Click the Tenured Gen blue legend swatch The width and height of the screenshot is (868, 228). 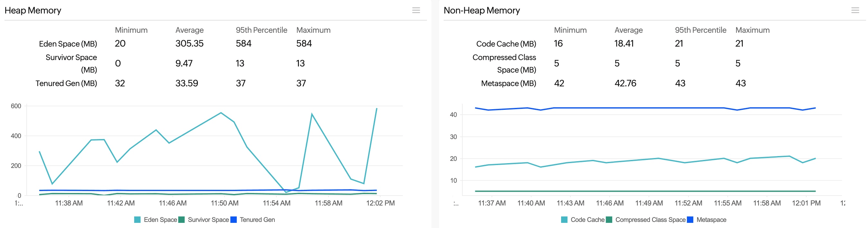pyautogui.click(x=233, y=220)
